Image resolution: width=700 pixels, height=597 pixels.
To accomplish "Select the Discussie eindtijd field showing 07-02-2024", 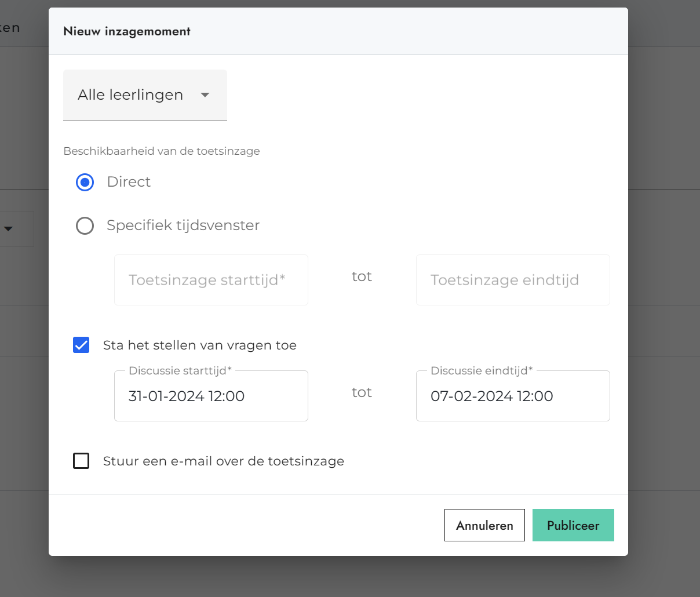I will 512,396.
